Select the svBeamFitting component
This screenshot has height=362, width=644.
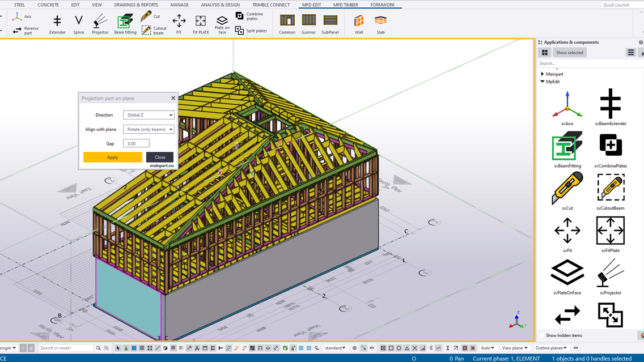coord(567,150)
